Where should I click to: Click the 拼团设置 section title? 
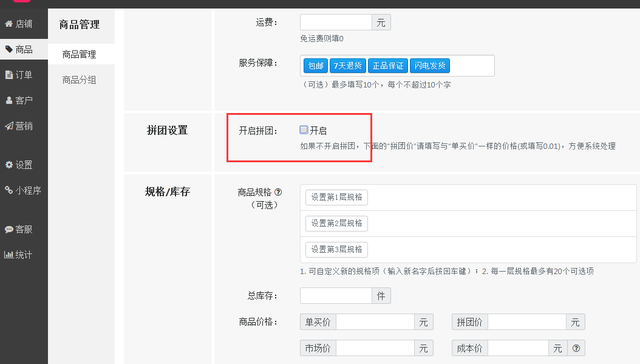[x=167, y=130]
